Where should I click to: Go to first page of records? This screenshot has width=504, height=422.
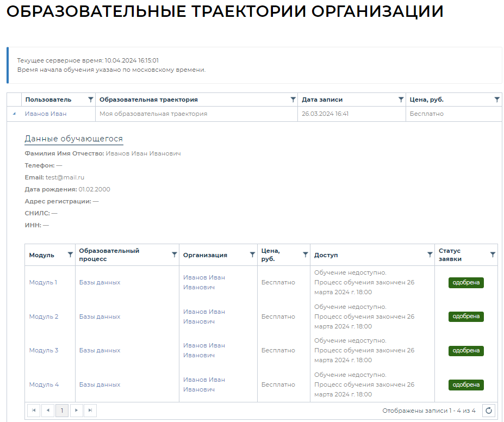pyautogui.click(x=34, y=411)
